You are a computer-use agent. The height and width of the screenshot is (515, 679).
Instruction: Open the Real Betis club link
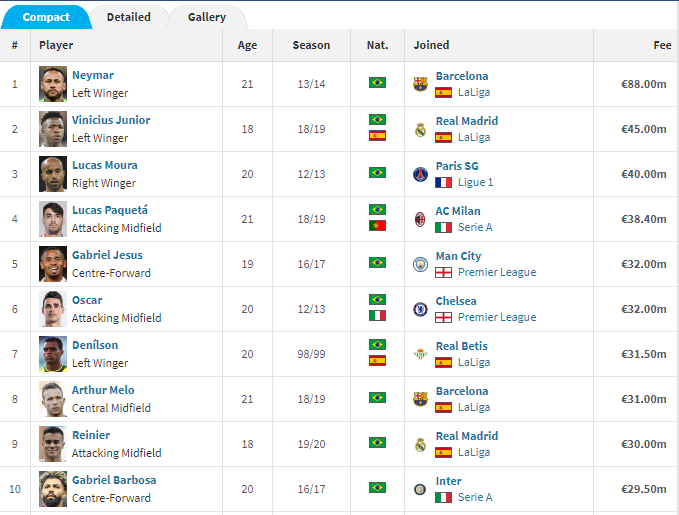coord(462,346)
